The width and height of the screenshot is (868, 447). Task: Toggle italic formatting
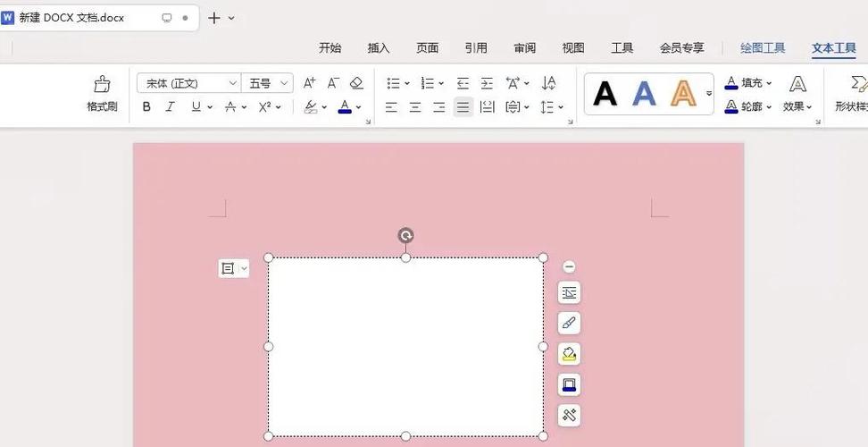coord(171,107)
